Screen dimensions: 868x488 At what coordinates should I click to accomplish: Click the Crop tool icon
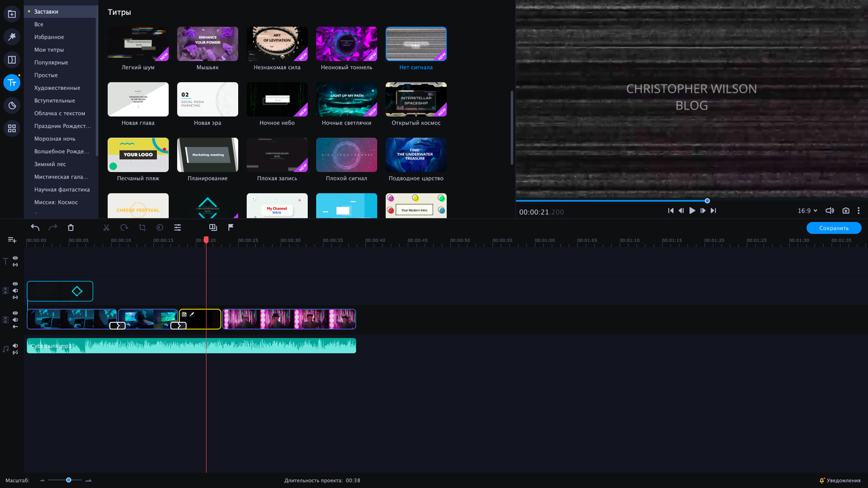point(142,228)
